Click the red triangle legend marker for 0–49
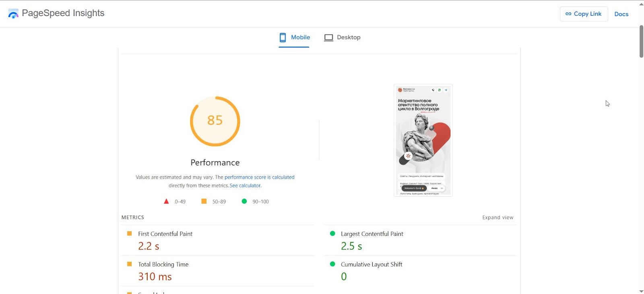Image resolution: width=644 pixels, height=294 pixels. (166, 201)
